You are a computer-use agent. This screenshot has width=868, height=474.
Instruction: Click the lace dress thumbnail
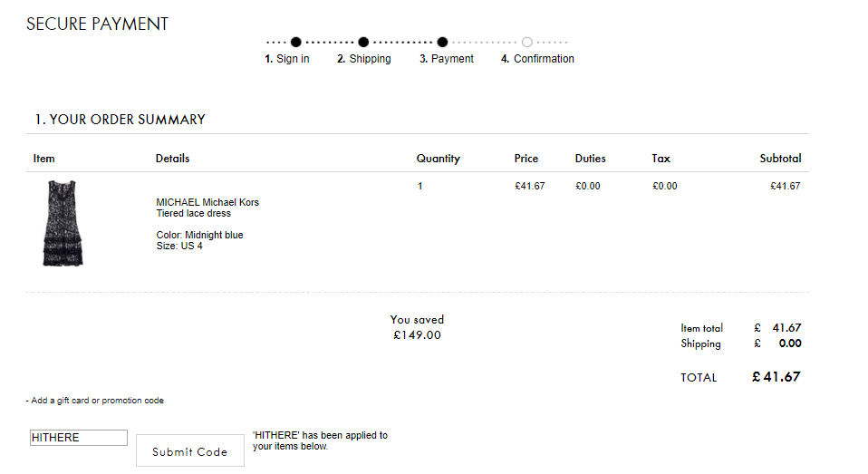click(x=62, y=223)
